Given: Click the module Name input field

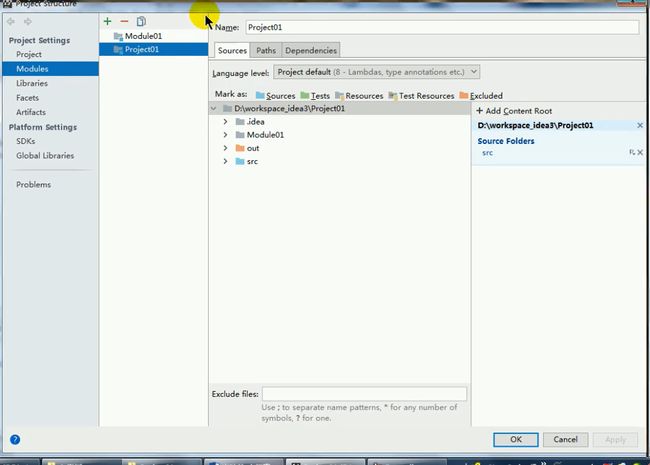Looking at the screenshot, I should click(x=442, y=27).
